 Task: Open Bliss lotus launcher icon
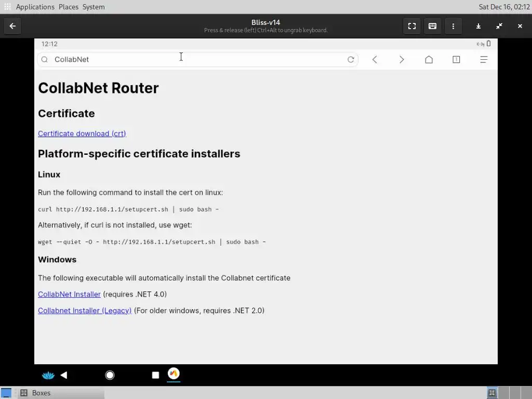(x=48, y=375)
